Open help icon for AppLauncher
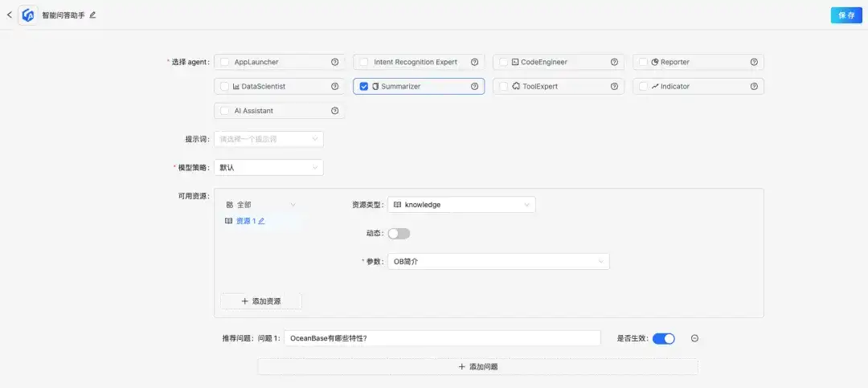 (x=334, y=62)
